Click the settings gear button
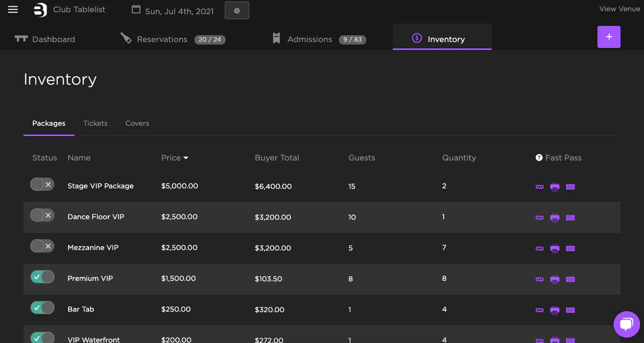 coord(237,11)
